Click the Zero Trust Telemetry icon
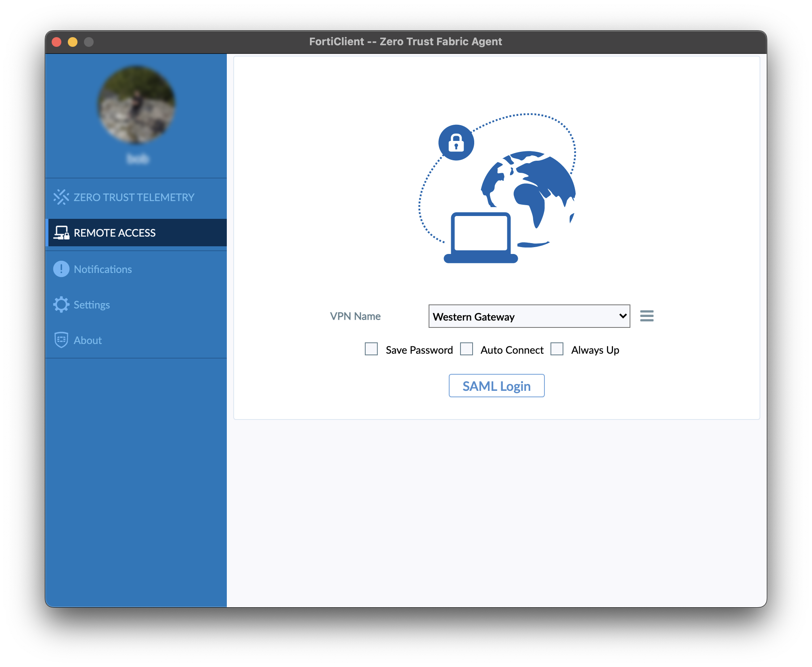812x667 pixels. pos(61,197)
